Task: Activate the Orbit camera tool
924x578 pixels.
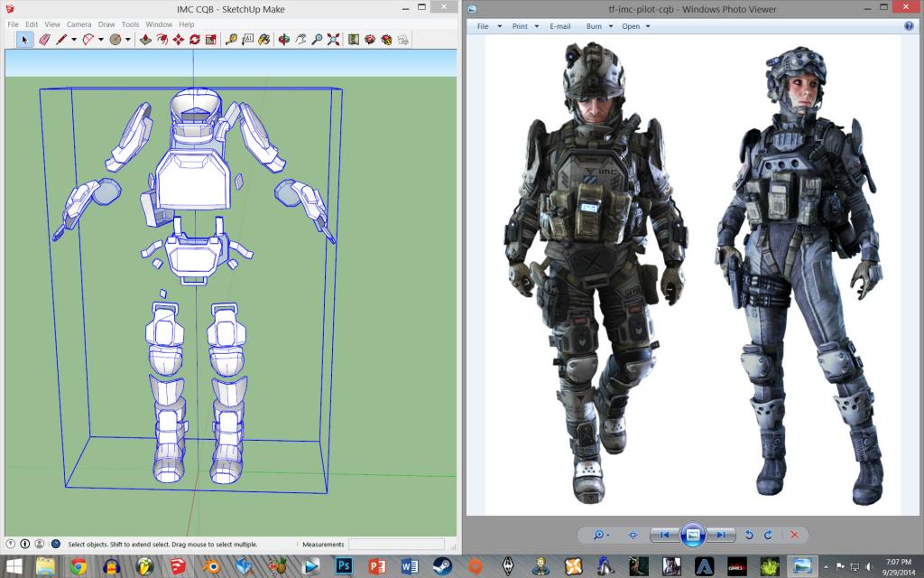Action: 284,40
